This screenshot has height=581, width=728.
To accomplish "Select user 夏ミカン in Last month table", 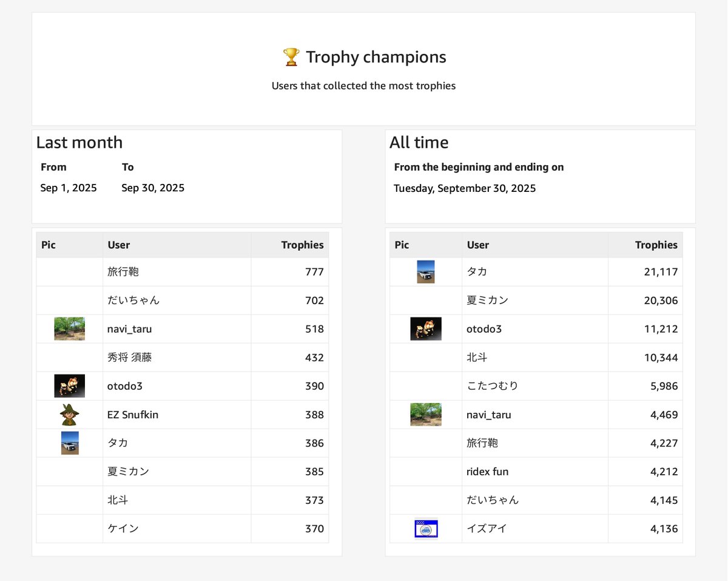I will 128,472.
